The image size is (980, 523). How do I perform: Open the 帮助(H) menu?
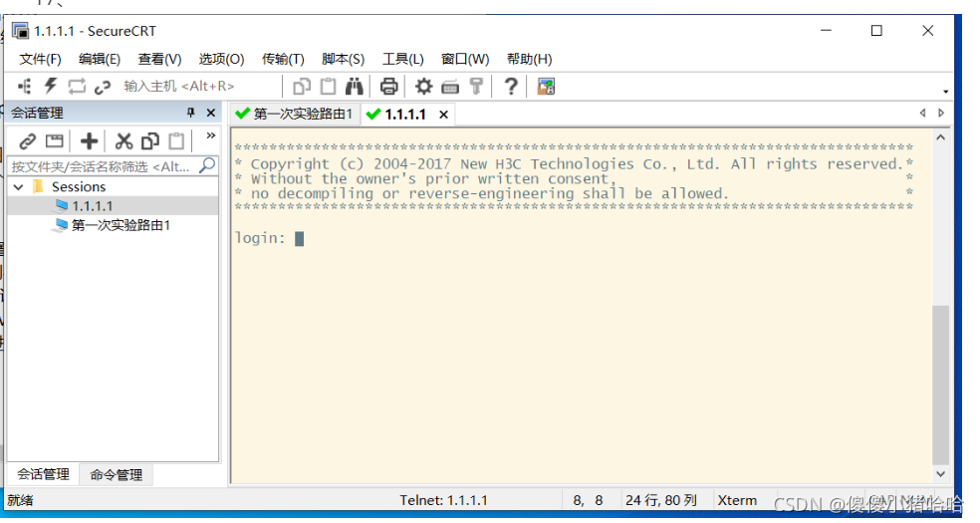coord(530,59)
